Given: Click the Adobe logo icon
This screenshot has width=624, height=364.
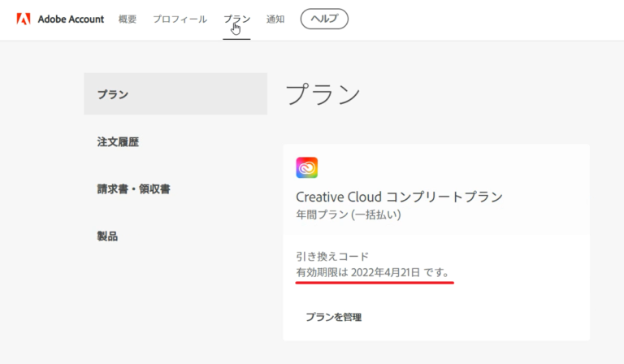Looking at the screenshot, I should coord(24,19).
